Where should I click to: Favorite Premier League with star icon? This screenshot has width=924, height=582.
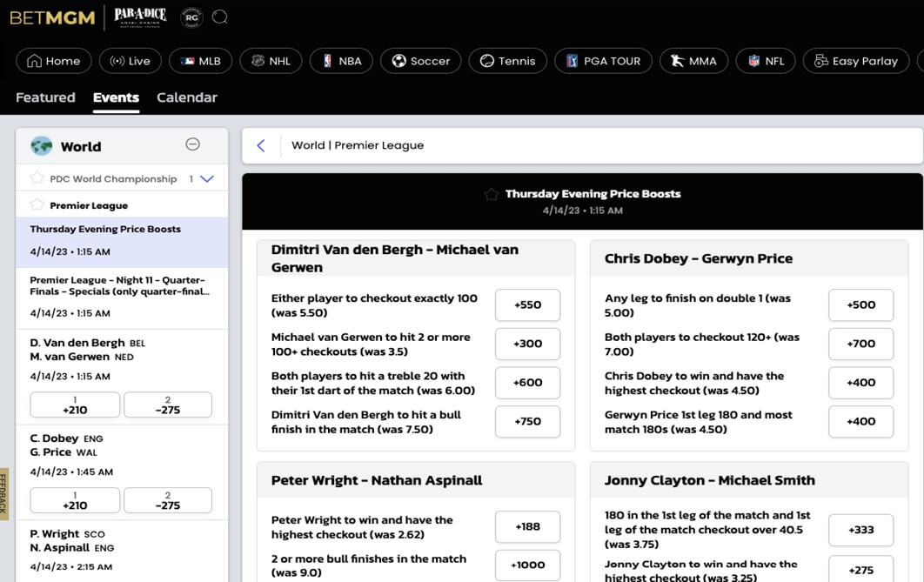(37, 205)
